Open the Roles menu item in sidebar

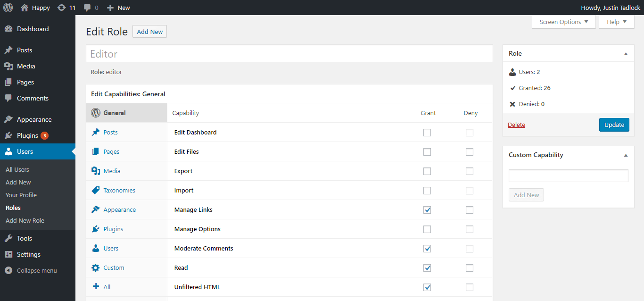pyautogui.click(x=13, y=208)
